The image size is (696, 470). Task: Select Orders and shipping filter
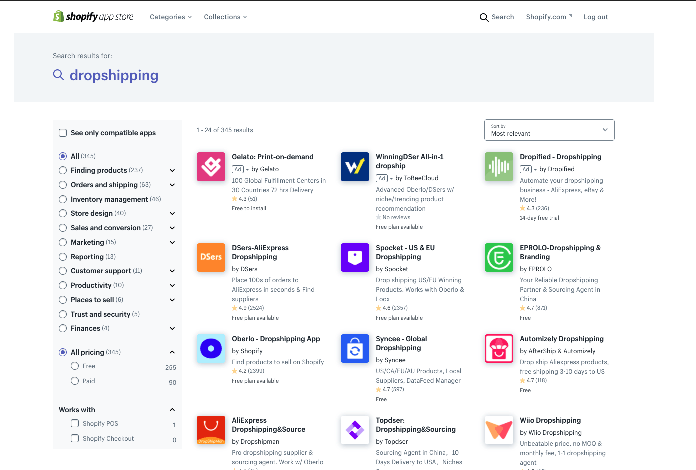coord(63,185)
